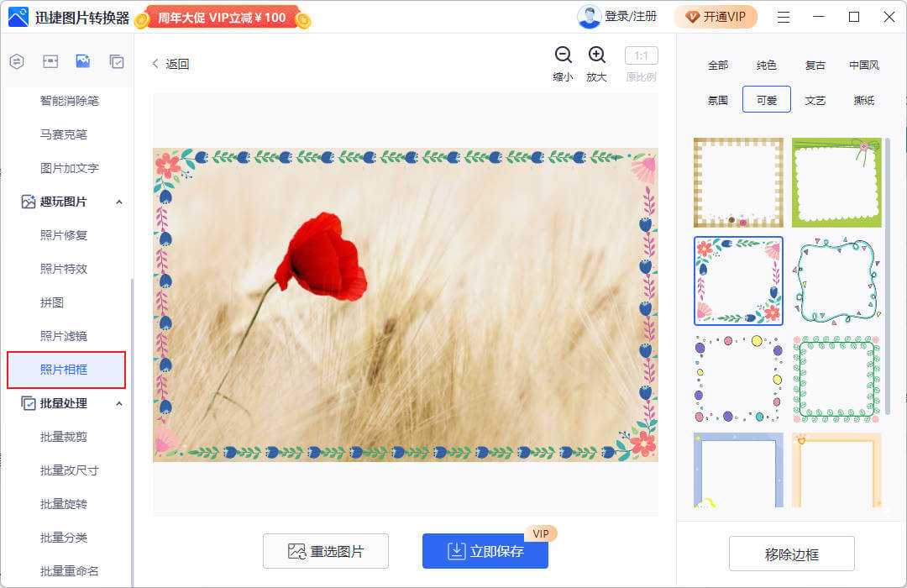Switch to the 中国风 frame category
Viewport: 907px width, 588px height.
point(863,65)
